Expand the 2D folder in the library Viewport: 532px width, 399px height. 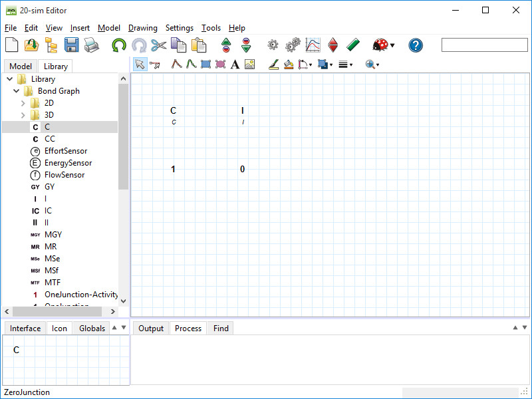click(x=22, y=103)
